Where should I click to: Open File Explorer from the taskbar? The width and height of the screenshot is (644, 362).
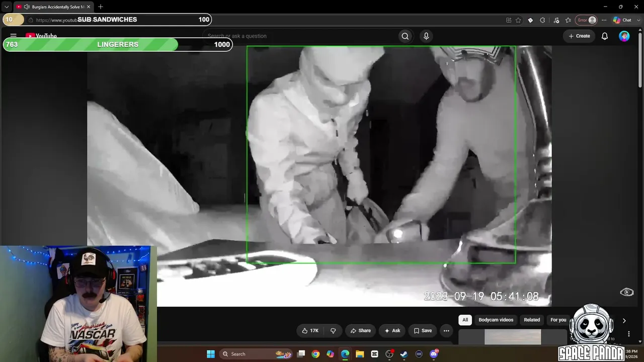click(360, 354)
